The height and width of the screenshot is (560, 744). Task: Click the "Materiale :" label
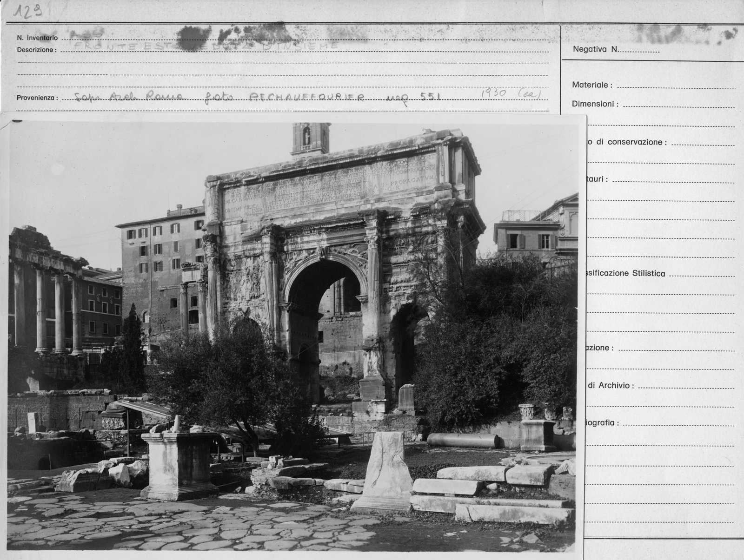(x=592, y=85)
